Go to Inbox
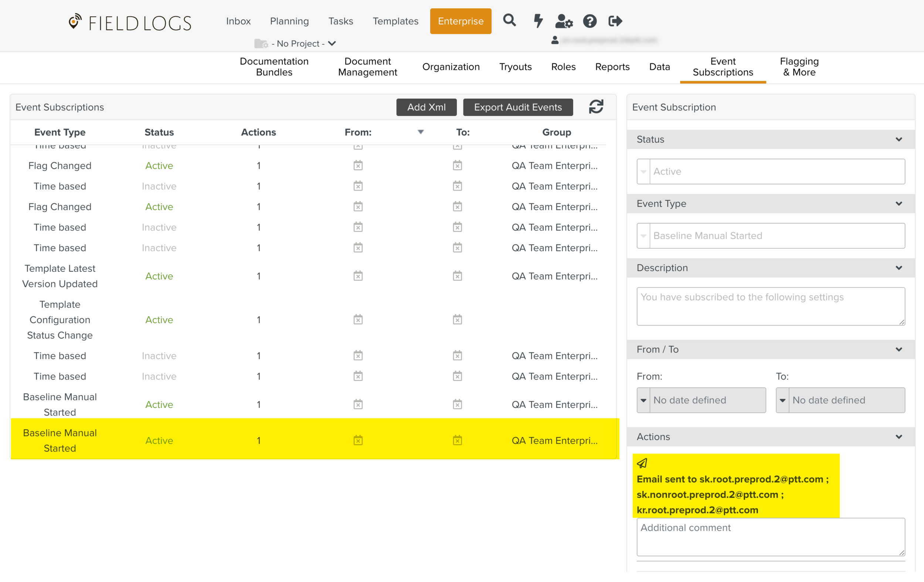The width and height of the screenshot is (924, 582). tap(238, 21)
